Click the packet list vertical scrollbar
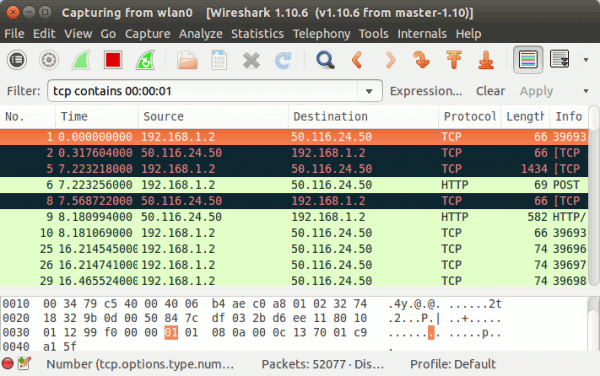Image resolution: width=600 pixels, height=376 pixels. [x=594, y=196]
